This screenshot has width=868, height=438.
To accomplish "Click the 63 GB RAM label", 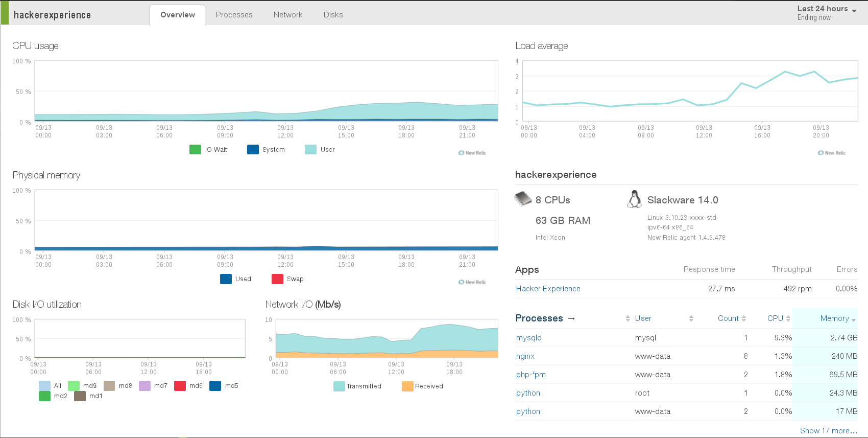I will click(563, 220).
